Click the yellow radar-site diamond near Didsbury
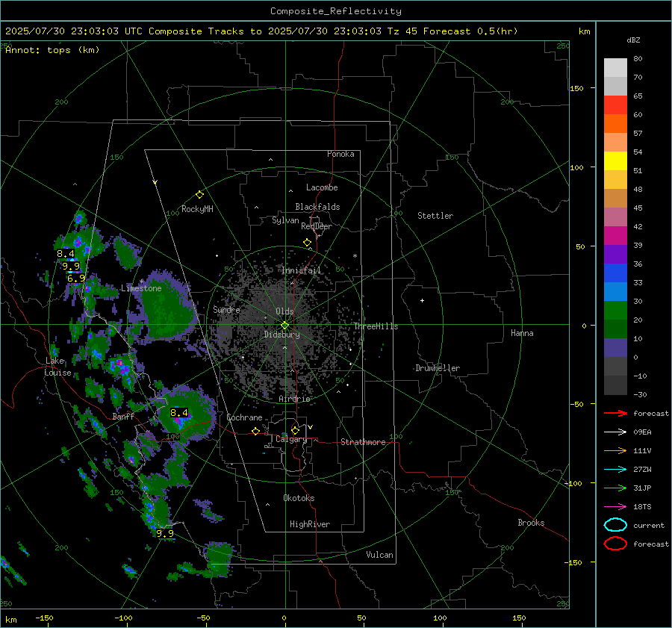The height and width of the screenshot is (628, 672). pyautogui.click(x=284, y=325)
